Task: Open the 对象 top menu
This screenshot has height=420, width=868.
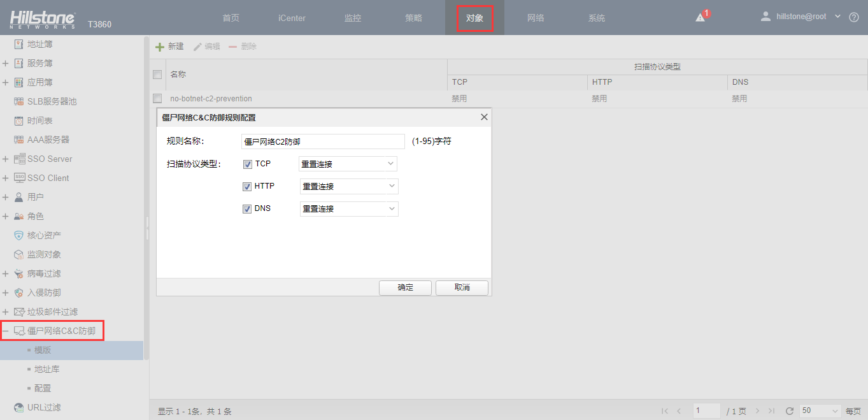Action: (x=474, y=18)
